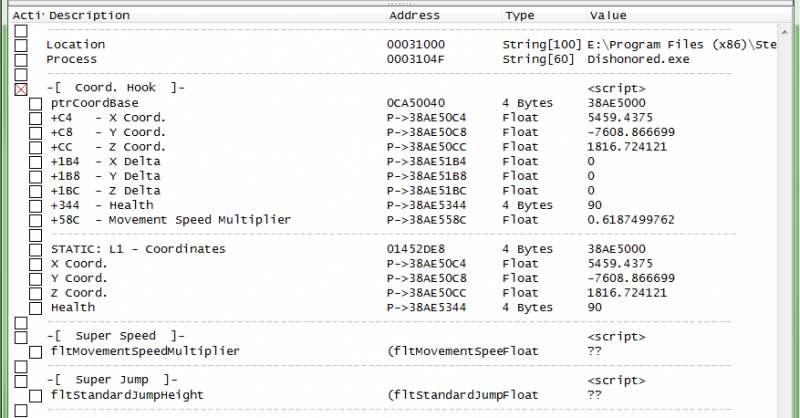Click address 0CA50040 of ptrCoordBase

tap(416, 103)
